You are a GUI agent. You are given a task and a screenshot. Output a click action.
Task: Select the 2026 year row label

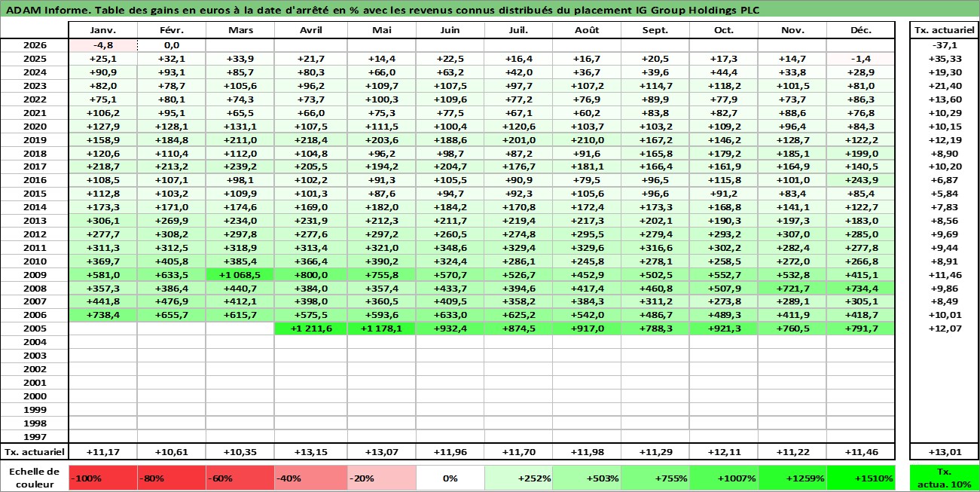click(x=35, y=45)
